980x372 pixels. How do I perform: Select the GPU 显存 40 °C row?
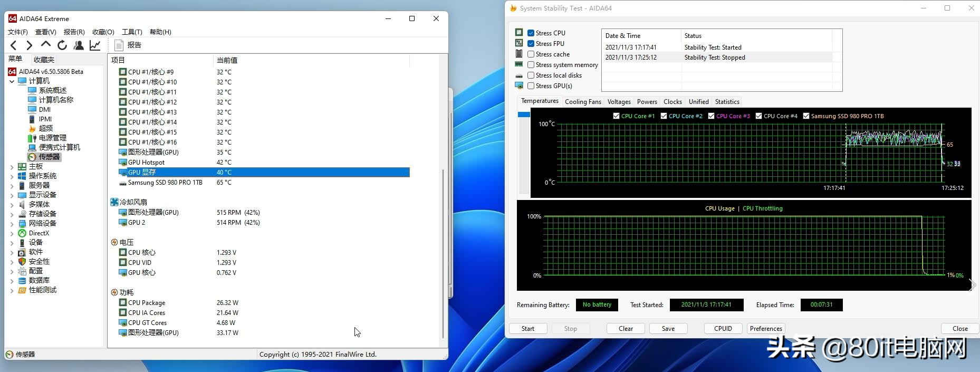(x=264, y=172)
